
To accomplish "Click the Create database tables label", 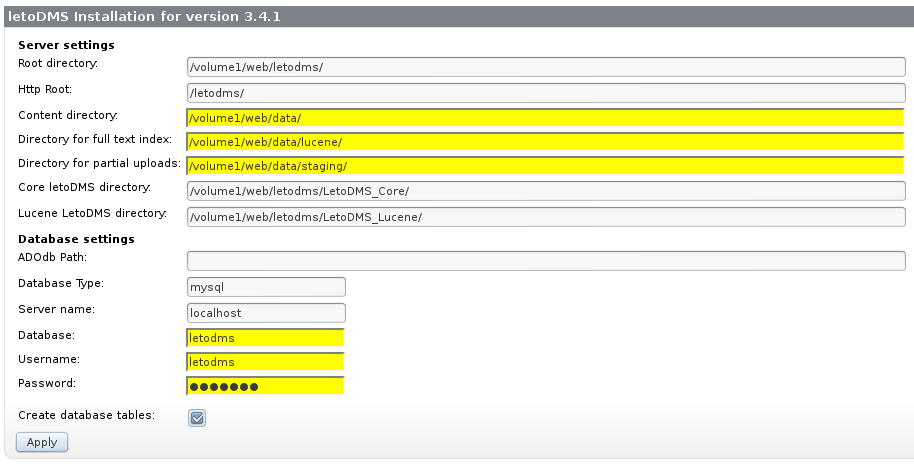I will [86, 414].
